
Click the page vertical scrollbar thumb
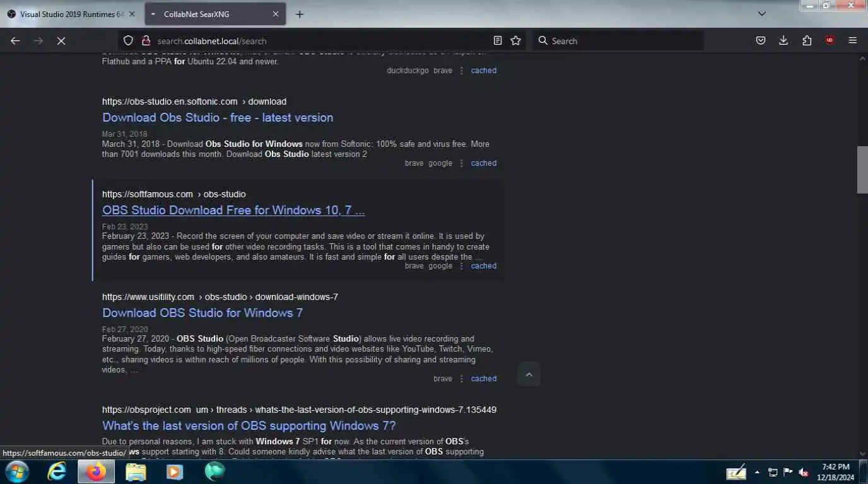tap(862, 170)
